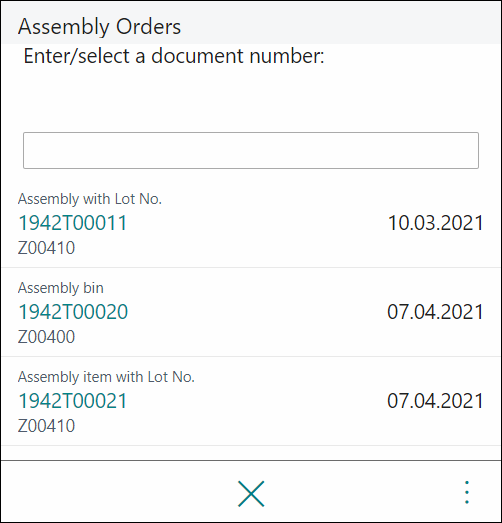Screen dimensions: 502x523
Task: Select document number 1942T00021
Action: (72, 401)
